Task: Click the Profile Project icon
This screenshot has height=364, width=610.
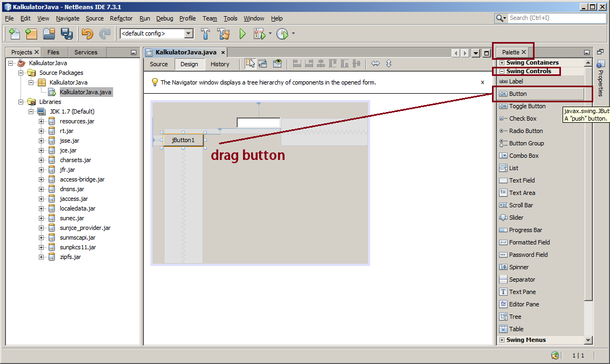Action: coord(282,34)
